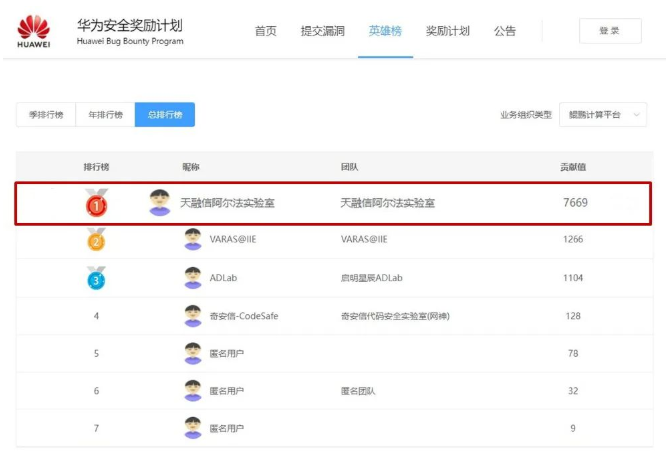Viewport: 670px width, 459px height.
Task: Click the gold rank 1 medal icon
Action: [x=96, y=203]
